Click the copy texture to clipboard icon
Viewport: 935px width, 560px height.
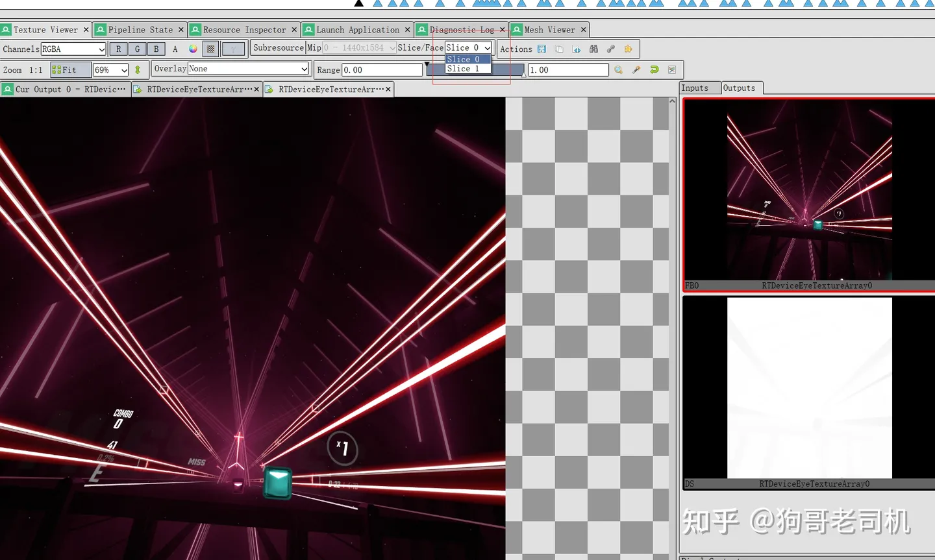[x=559, y=49]
